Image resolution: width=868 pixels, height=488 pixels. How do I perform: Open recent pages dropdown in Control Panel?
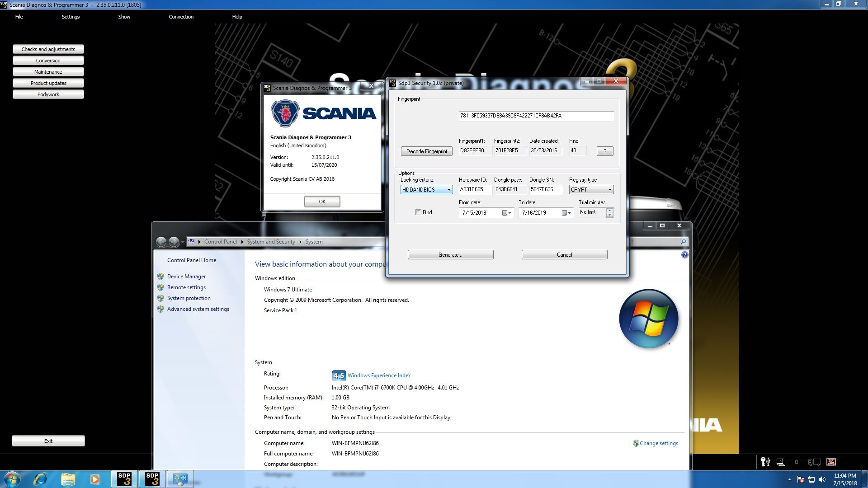183,242
